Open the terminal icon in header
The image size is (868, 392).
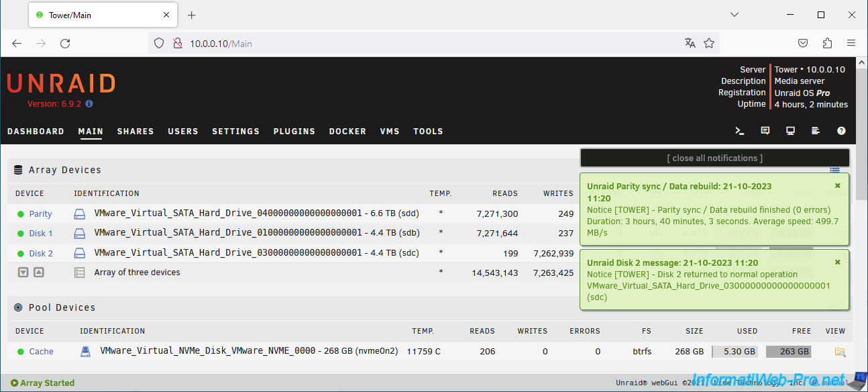740,131
